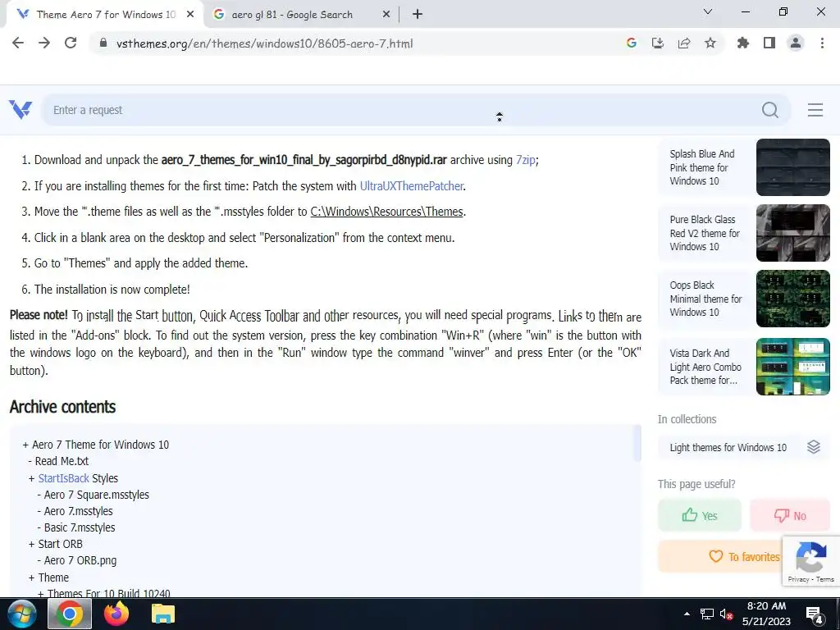Image resolution: width=840 pixels, height=630 pixels.
Task: Show hidden tray icons arrow
Action: pos(687,614)
